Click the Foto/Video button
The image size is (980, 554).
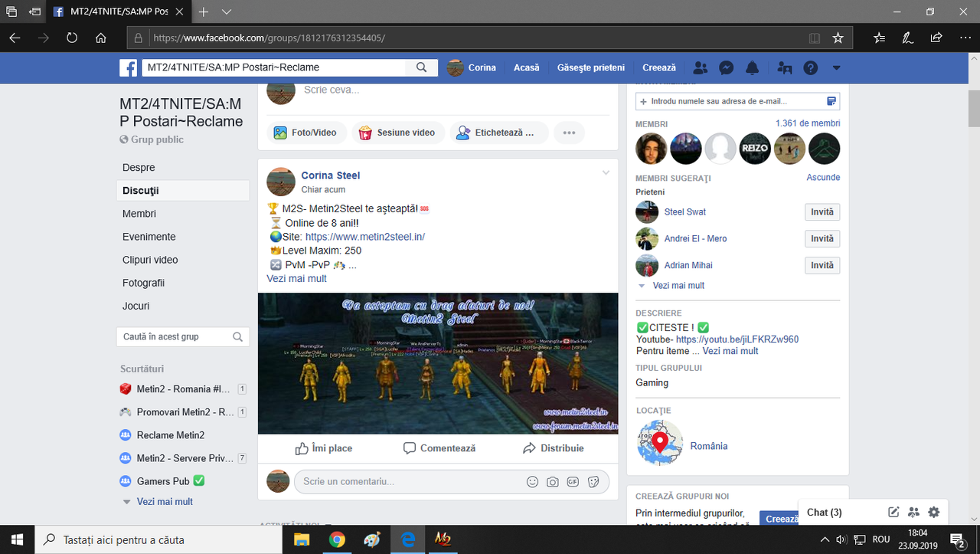click(306, 133)
